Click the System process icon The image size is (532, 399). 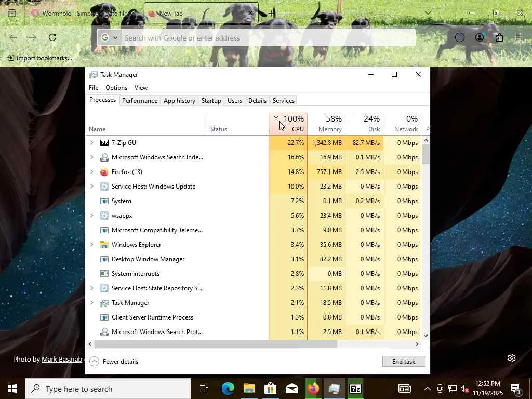(x=104, y=201)
